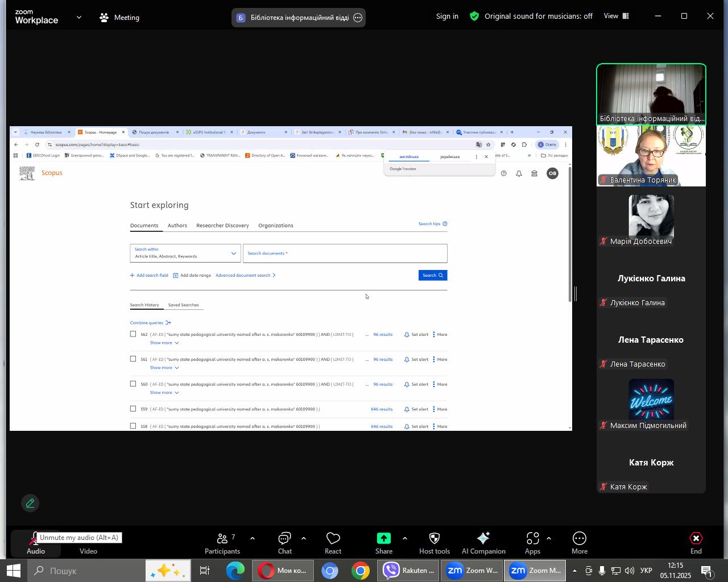Expand the Share options arrow
Viewport: 728px width, 582px height.
click(404, 538)
